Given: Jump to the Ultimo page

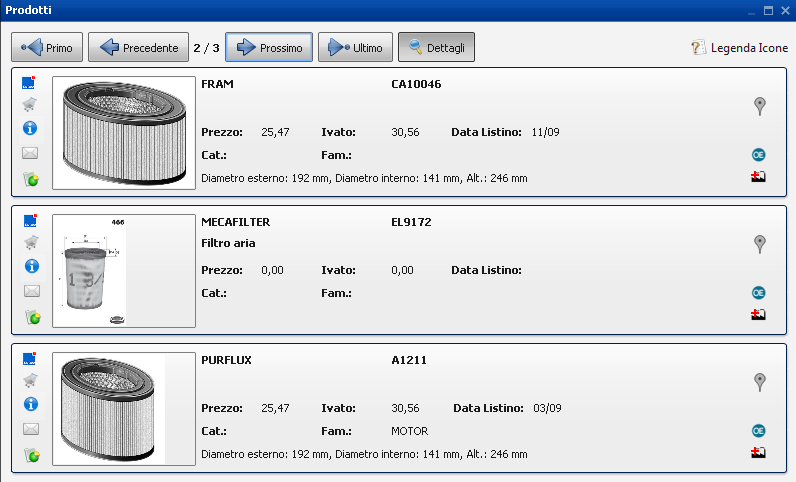Looking at the screenshot, I should 355,47.
